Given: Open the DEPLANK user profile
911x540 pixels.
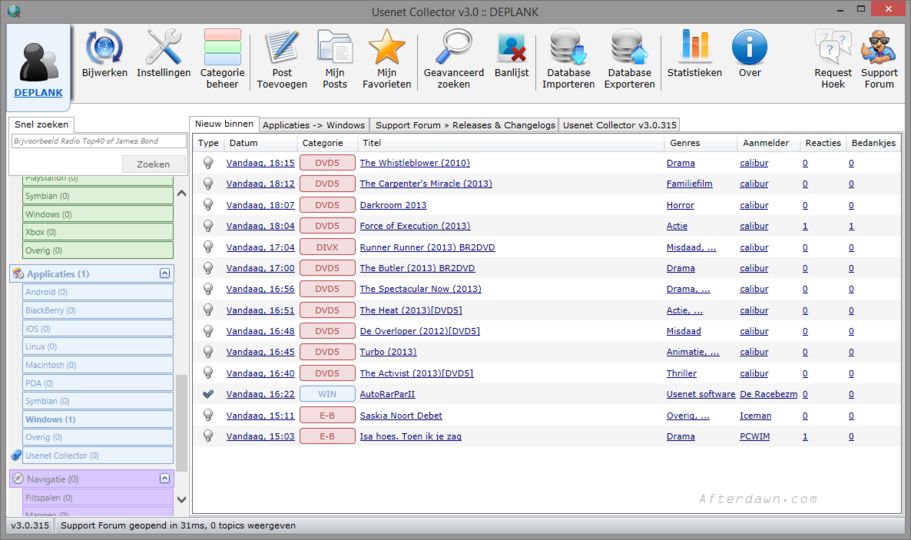Looking at the screenshot, I should (38, 69).
